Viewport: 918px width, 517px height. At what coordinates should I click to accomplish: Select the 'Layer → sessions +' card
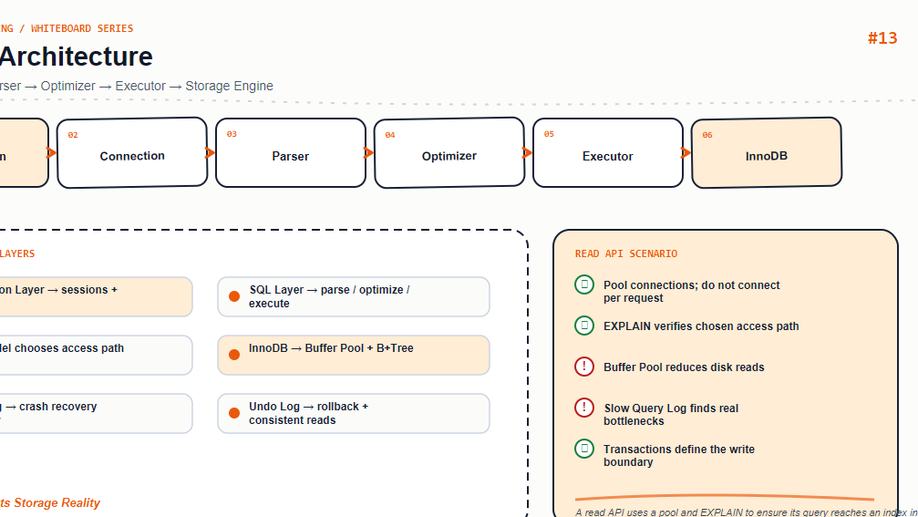click(96, 297)
